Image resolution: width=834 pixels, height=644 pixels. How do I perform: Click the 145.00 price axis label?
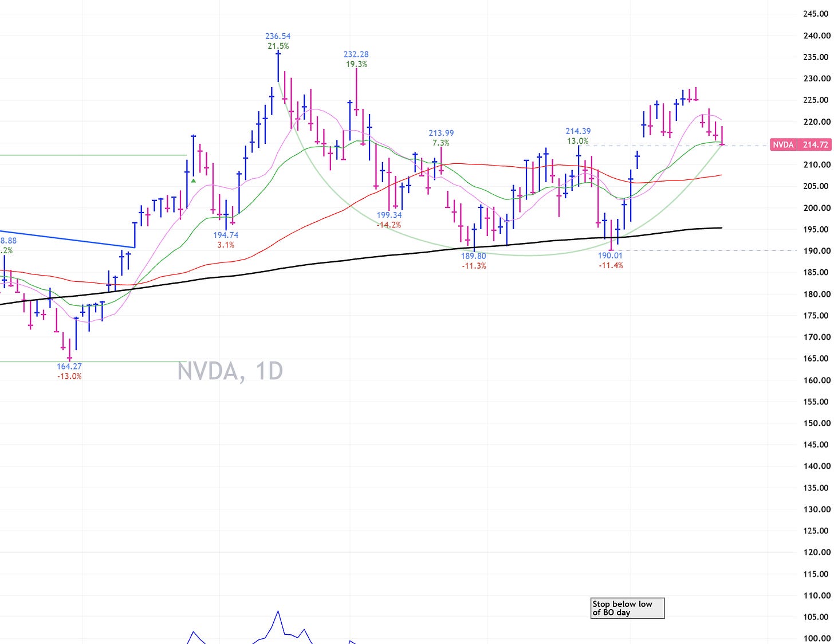coord(816,444)
